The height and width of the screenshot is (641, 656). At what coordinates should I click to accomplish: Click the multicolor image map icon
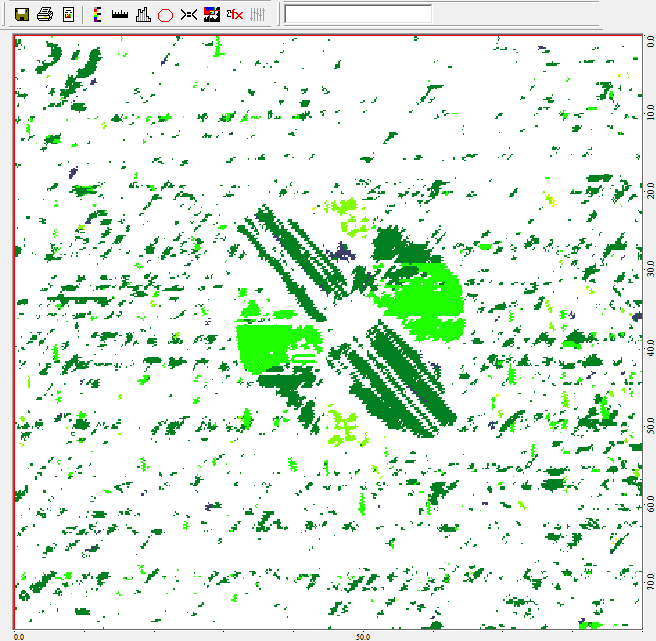(x=211, y=14)
